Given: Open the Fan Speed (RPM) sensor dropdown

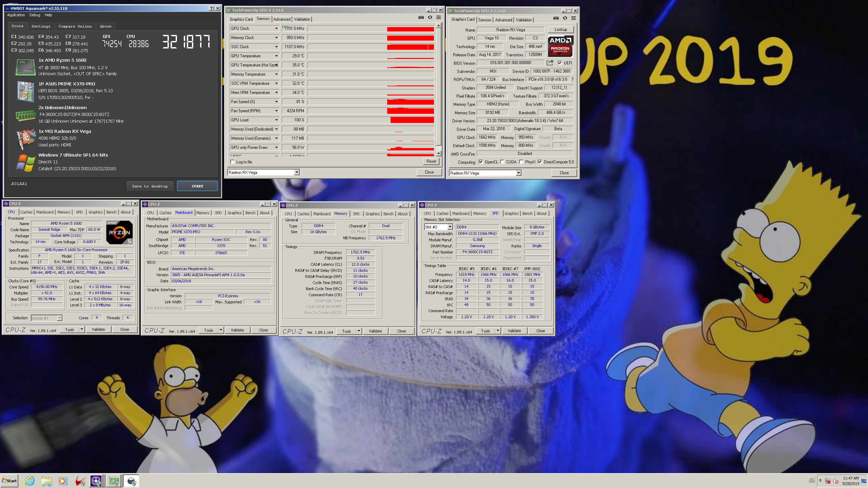Looking at the screenshot, I should tap(276, 111).
